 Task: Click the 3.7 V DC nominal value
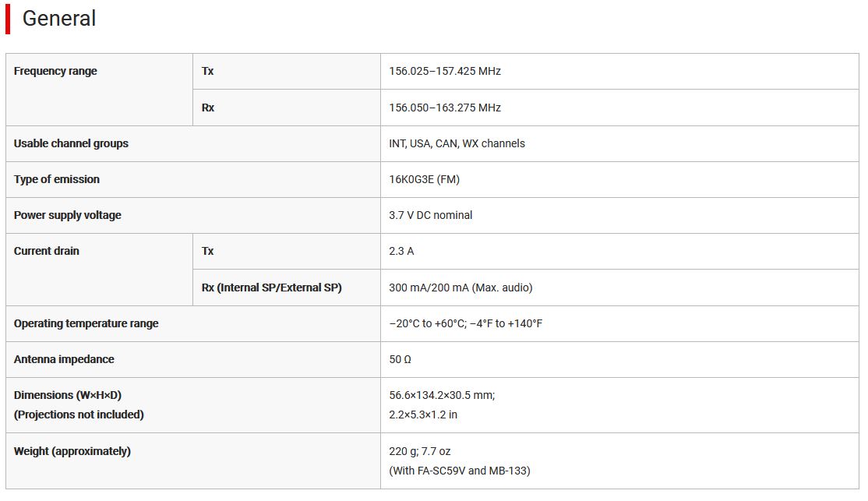pyautogui.click(x=431, y=215)
